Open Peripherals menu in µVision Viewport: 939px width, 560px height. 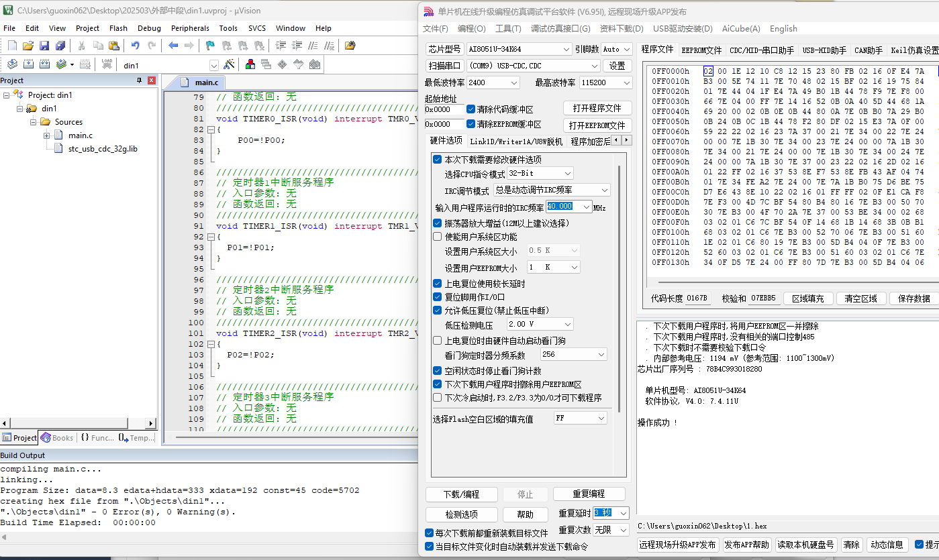(x=190, y=28)
